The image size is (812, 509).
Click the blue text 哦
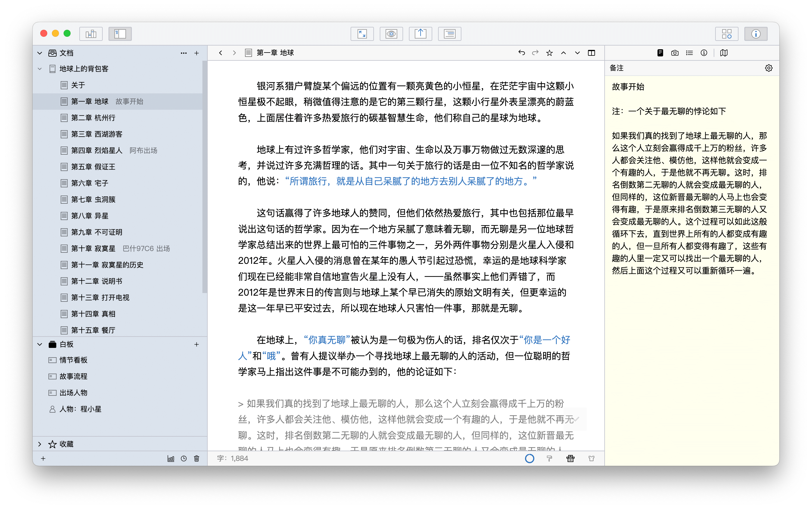[271, 355]
